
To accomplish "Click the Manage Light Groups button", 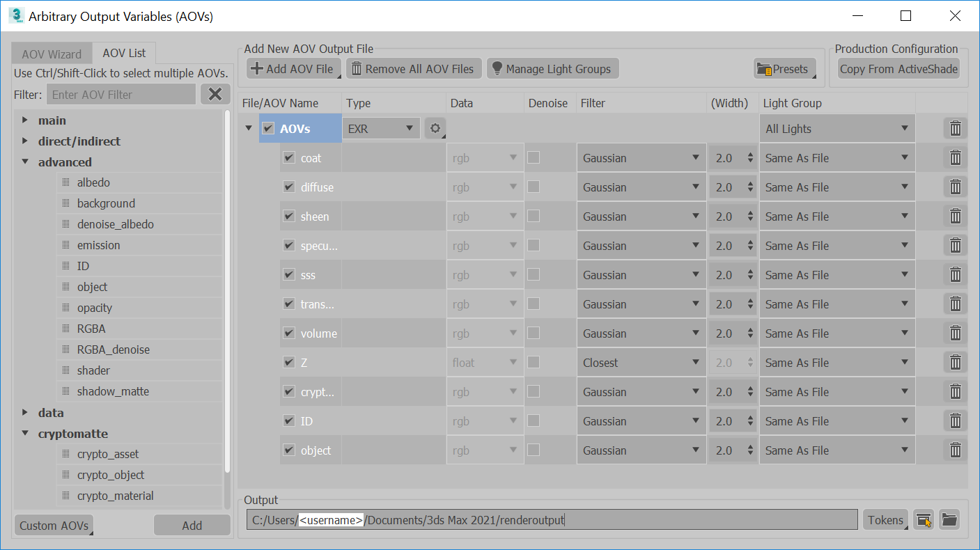I will [552, 69].
